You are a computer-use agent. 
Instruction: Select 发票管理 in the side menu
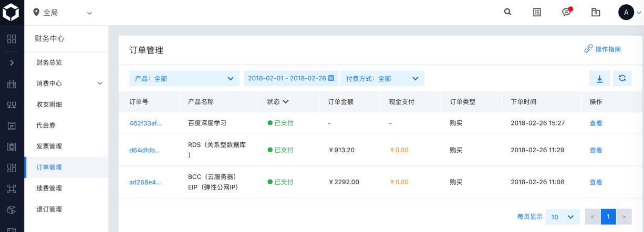pos(49,146)
